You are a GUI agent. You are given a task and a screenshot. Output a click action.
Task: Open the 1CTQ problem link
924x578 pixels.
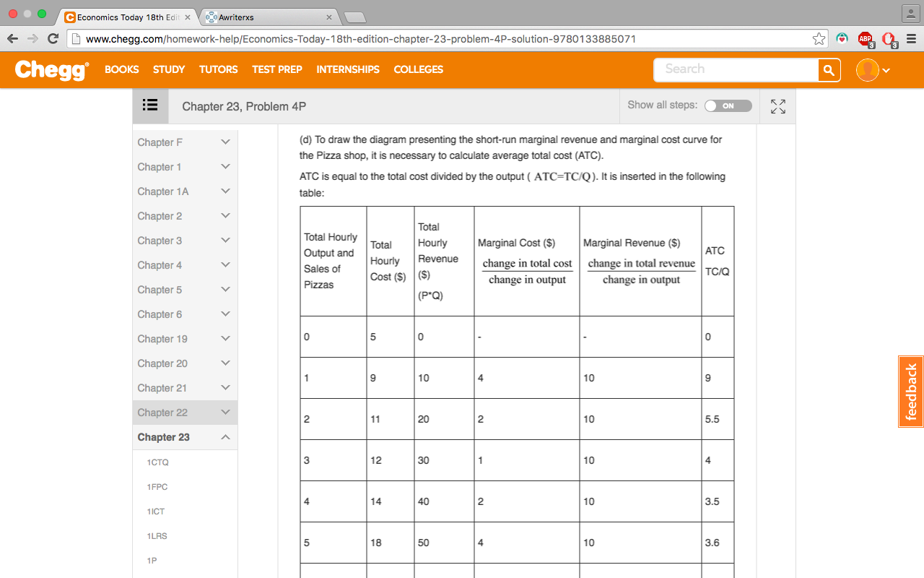[x=157, y=462]
